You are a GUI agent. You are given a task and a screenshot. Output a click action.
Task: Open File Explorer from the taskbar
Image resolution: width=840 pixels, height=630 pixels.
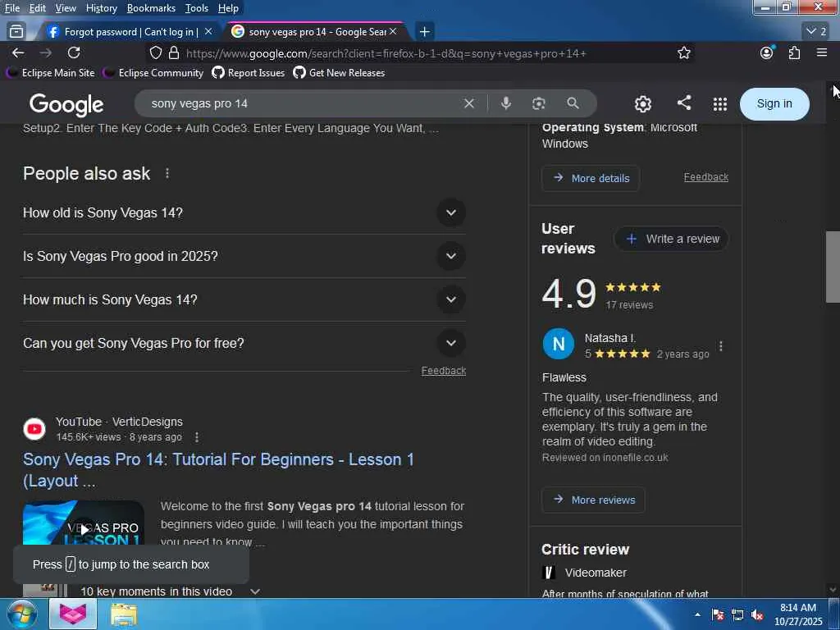[x=124, y=614]
